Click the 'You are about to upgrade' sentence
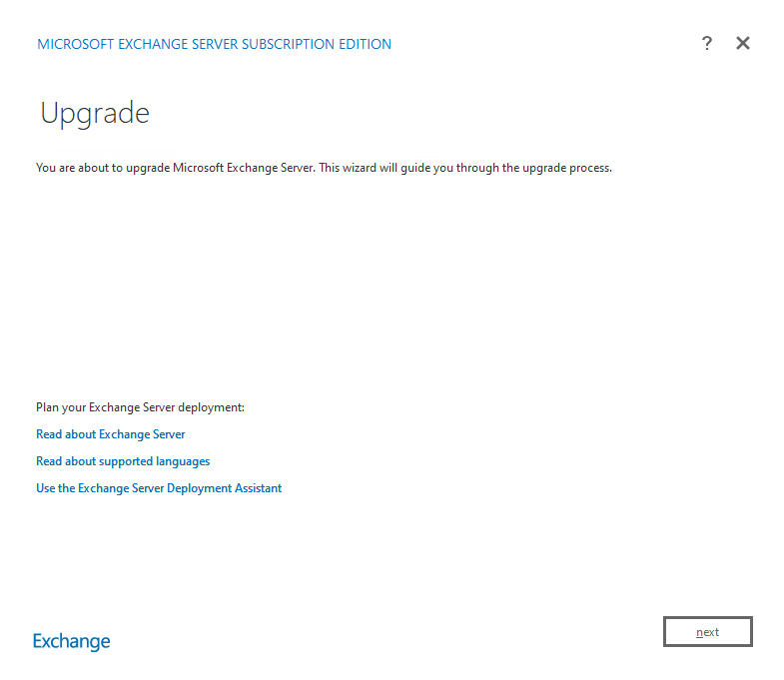Viewport: 784px width, 680px height. pyautogui.click(x=324, y=168)
